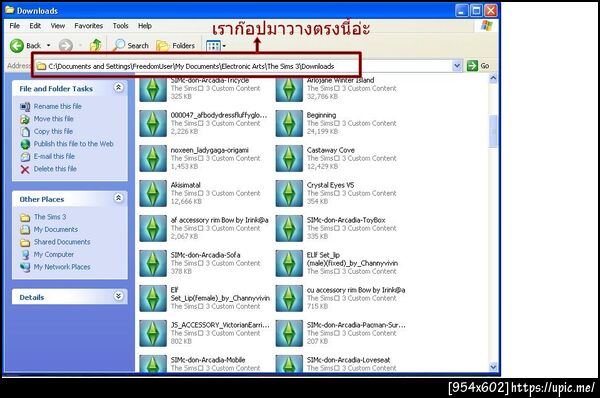Select af accessory rim Bow file icon

tap(153, 228)
